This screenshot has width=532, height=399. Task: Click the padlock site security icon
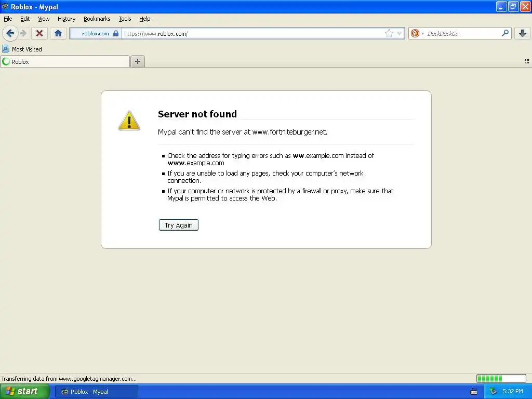tap(116, 33)
